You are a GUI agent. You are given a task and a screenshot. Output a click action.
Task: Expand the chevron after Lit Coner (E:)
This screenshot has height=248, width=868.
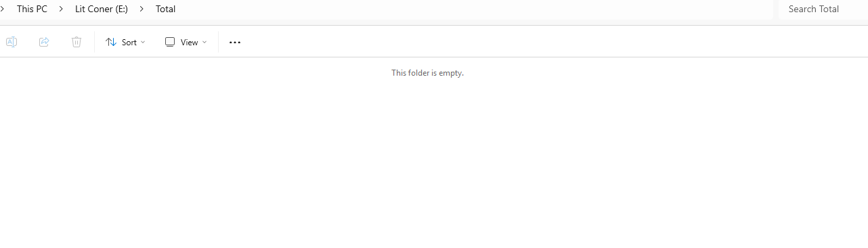[x=142, y=9]
